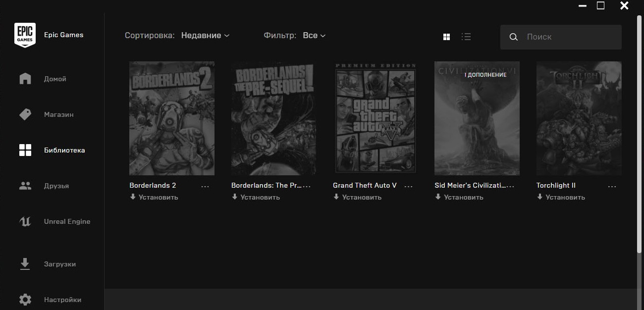Open the Домой home icon in sidebar
Viewport: 644px width, 310px height.
(25, 79)
